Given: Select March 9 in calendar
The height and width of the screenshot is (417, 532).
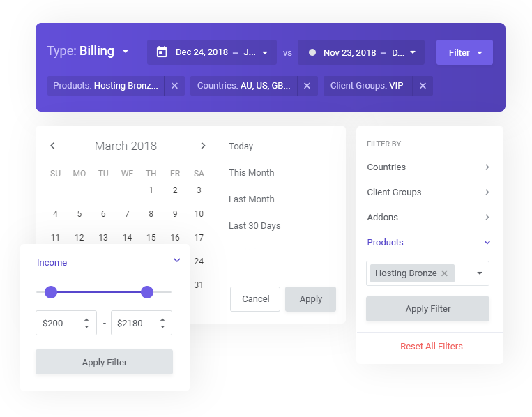Looking at the screenshot, I should [x=175, y=214].
